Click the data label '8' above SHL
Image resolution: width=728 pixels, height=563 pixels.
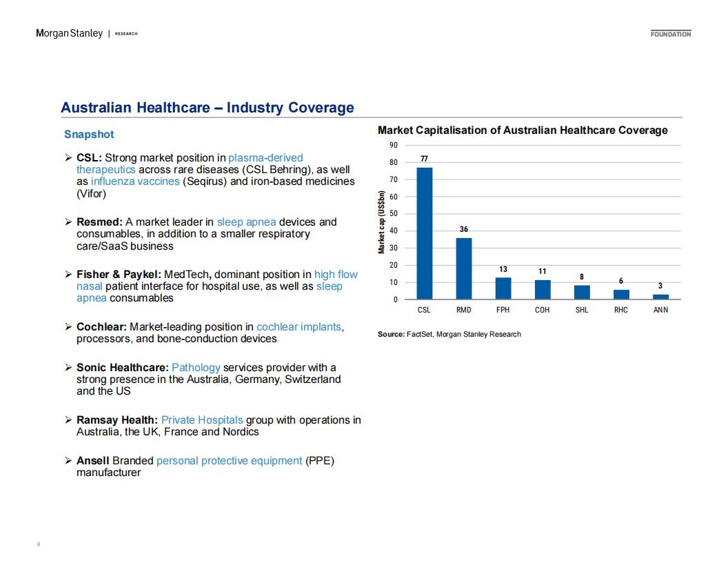[x=582, y=277]
